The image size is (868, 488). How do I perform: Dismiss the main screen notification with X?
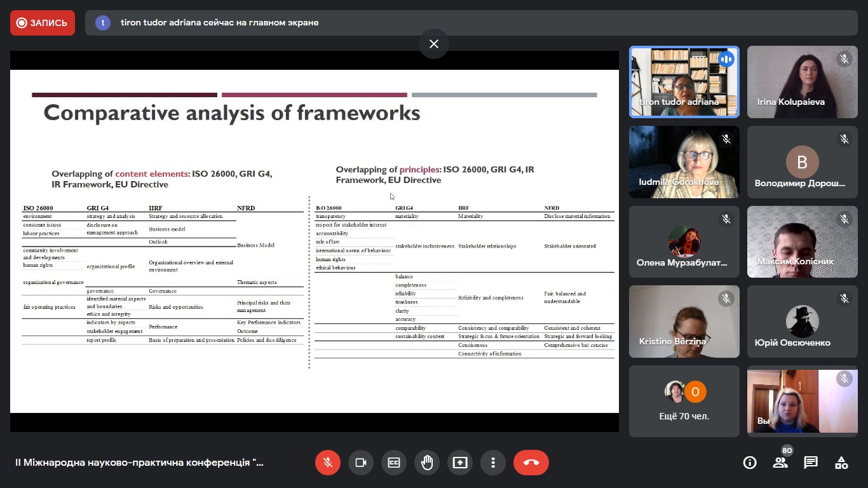434,44
